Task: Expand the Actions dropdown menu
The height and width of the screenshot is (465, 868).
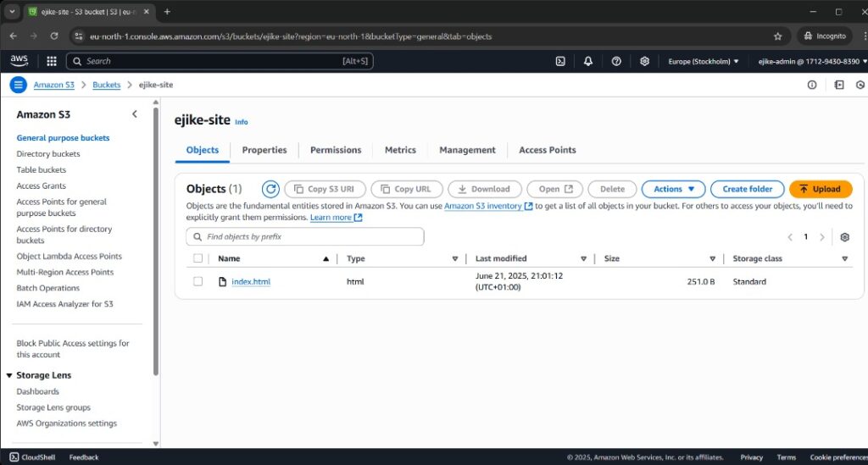Action: click(673, 189)
